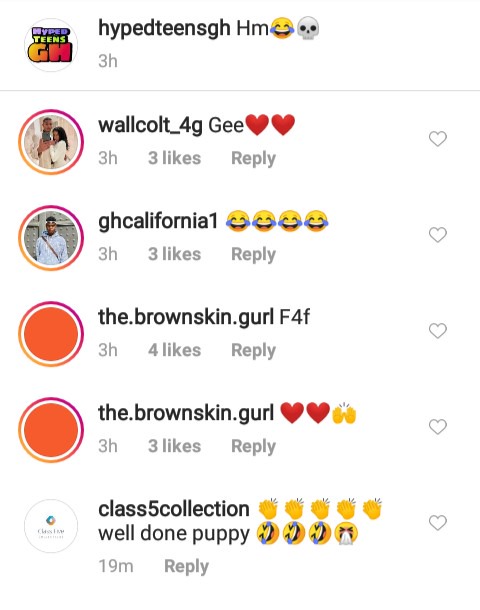Open hypedteensgh profile picture
This screenshot has width=480, height=610.
coord(51,45)
